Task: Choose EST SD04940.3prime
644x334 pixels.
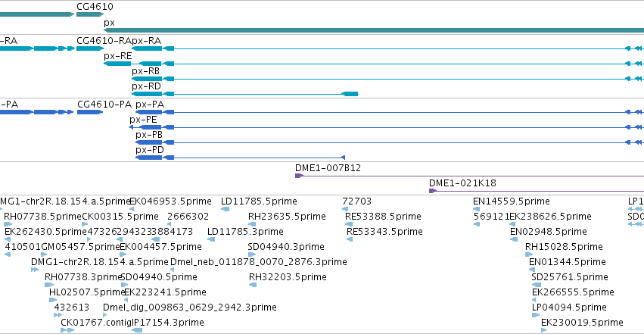Action: [286, 247]
